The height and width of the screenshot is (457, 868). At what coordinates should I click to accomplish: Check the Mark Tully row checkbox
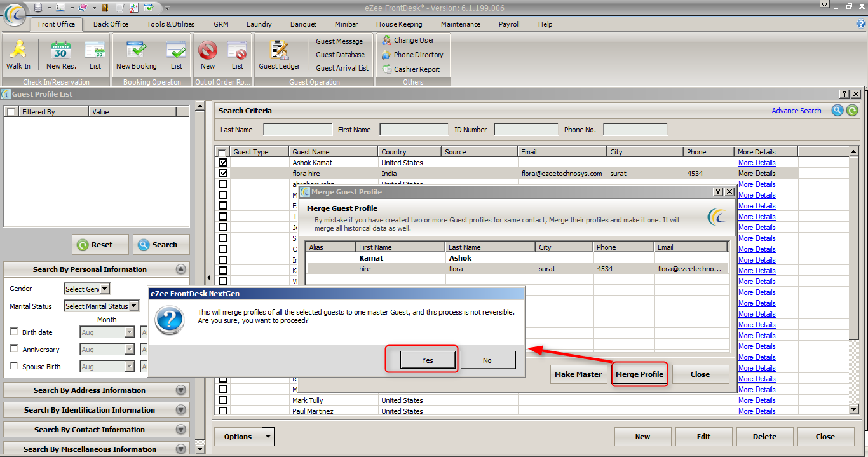click(x=223, y=400)
